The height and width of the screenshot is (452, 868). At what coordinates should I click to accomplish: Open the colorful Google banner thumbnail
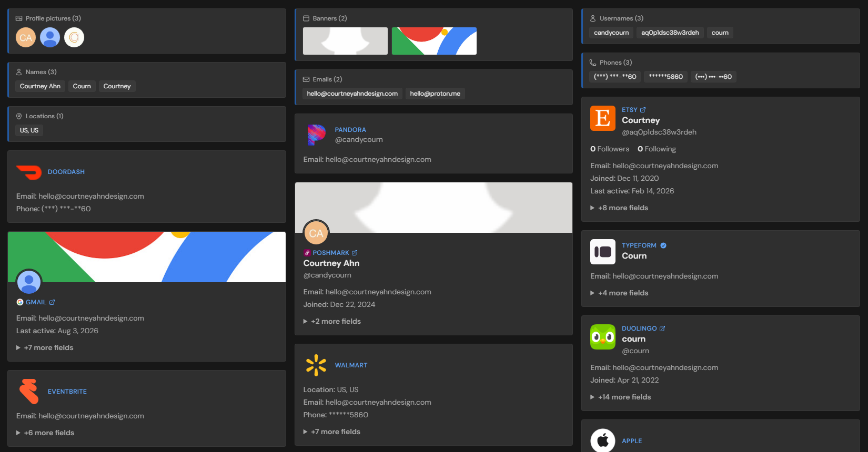click(x=434, y=41)
